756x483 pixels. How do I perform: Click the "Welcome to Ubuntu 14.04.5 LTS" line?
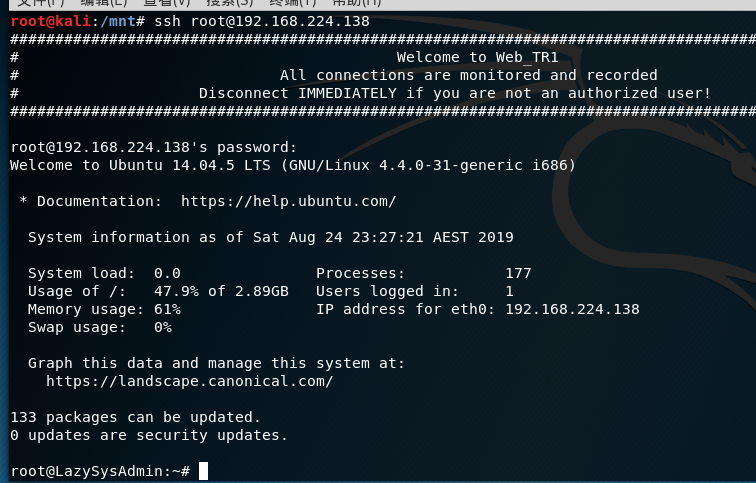(x=293, y=165)
